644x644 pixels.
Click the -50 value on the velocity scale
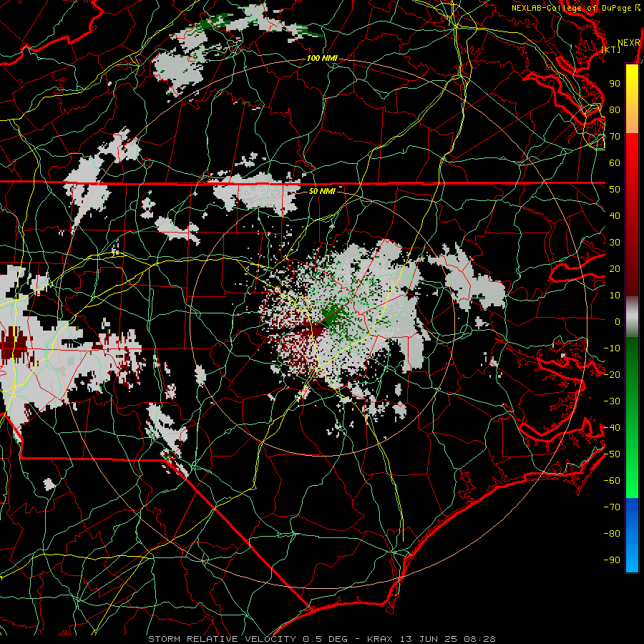(612, 454)
